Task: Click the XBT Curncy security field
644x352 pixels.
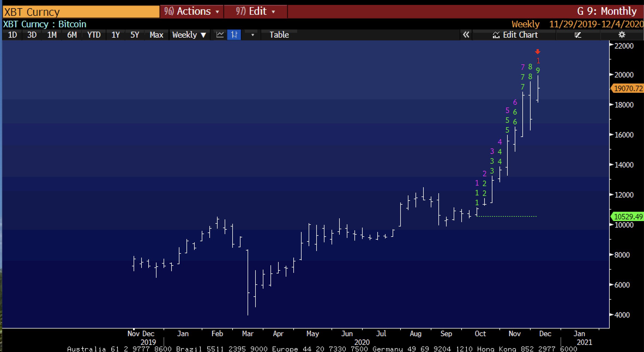Action: coord(81,12)
